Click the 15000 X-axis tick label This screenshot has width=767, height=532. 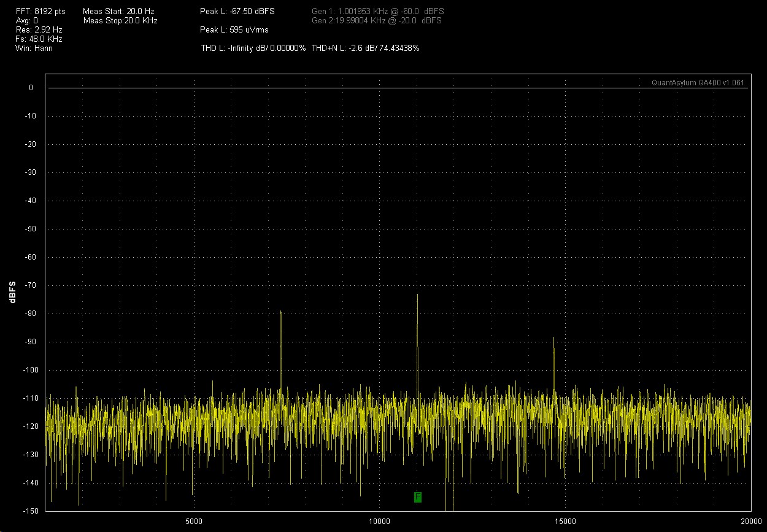click(565, 521)
